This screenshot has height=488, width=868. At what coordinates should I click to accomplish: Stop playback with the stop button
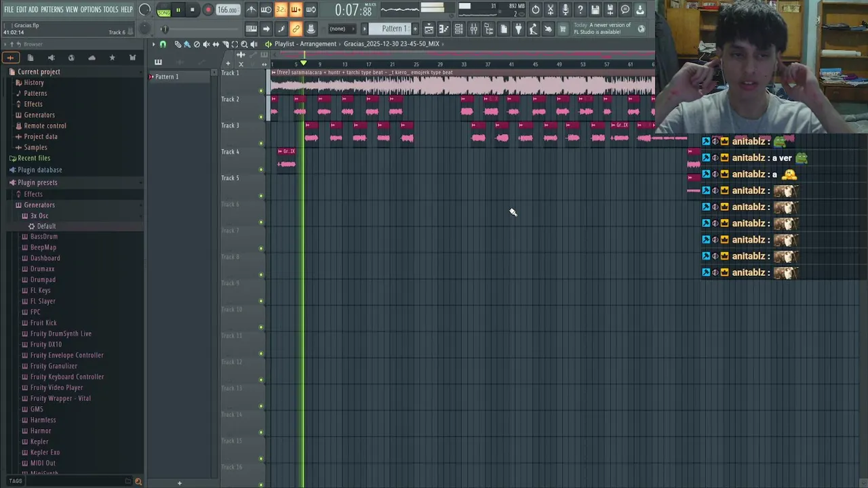pos(193,10)
